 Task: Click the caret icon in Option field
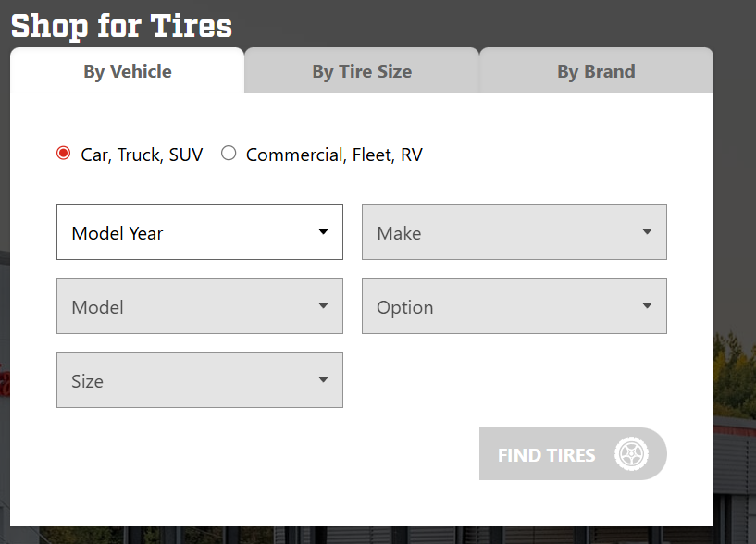647,306
